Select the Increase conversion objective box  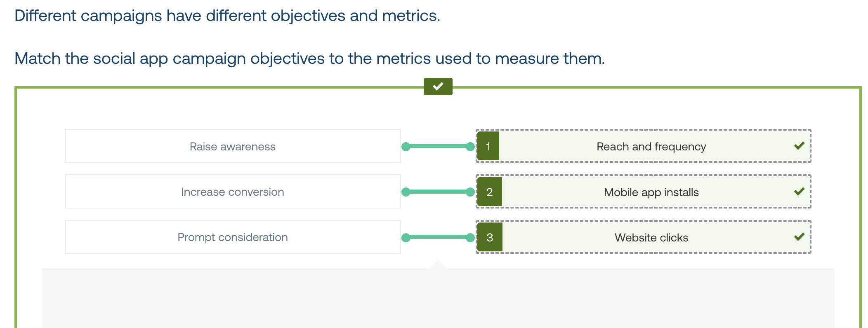(233, 192)
